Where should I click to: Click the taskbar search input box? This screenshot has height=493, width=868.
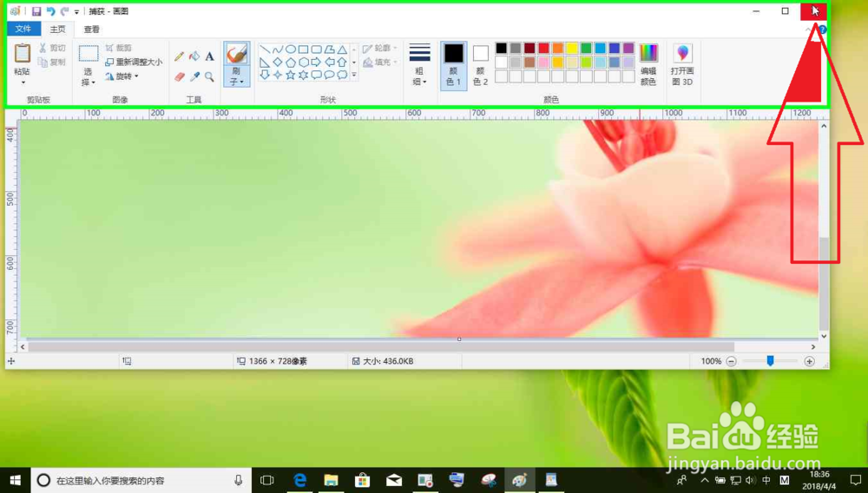tap(141, 480)
